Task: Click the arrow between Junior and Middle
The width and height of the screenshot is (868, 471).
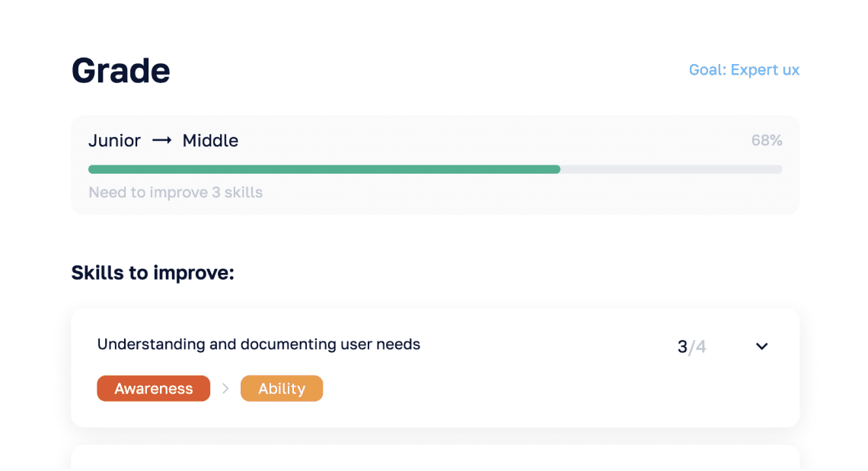Action: [x=161, y=141]
